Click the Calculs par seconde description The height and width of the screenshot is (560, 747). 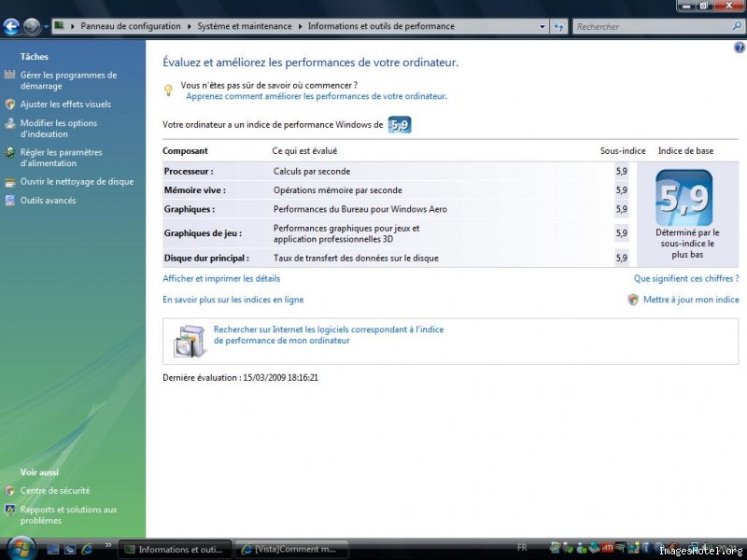click(x=312, y=172)
